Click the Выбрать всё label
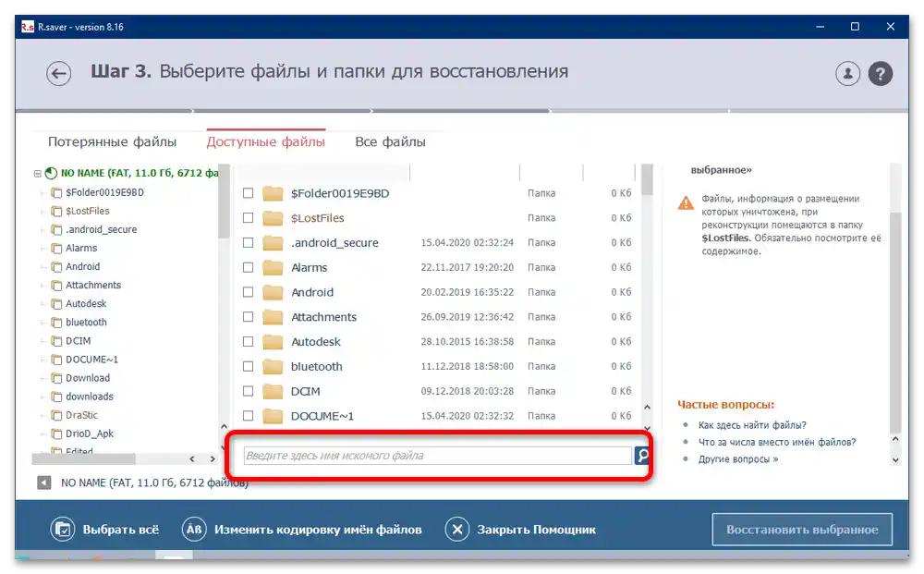924x574 pixels. [121, 530]
